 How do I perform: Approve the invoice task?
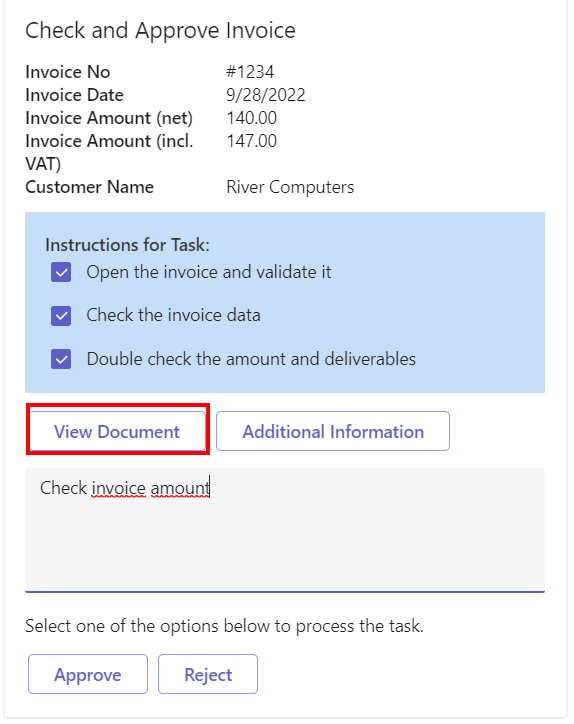[x=88, y=674]
